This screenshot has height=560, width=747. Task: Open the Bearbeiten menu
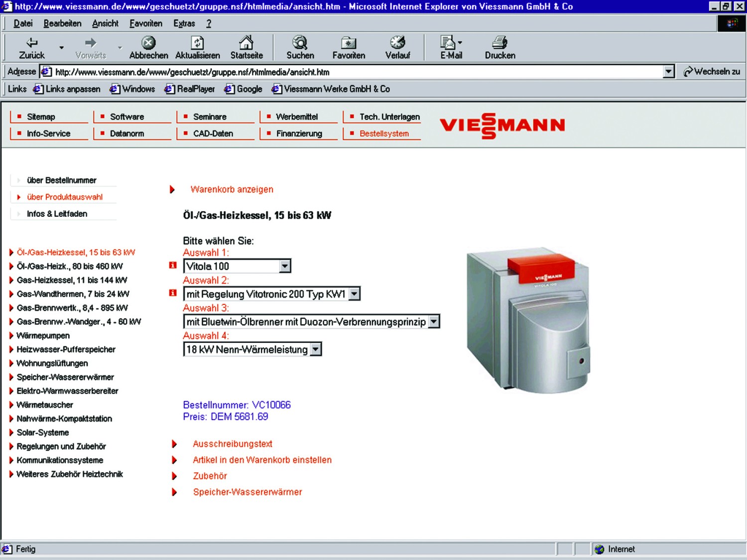[62, 23]
